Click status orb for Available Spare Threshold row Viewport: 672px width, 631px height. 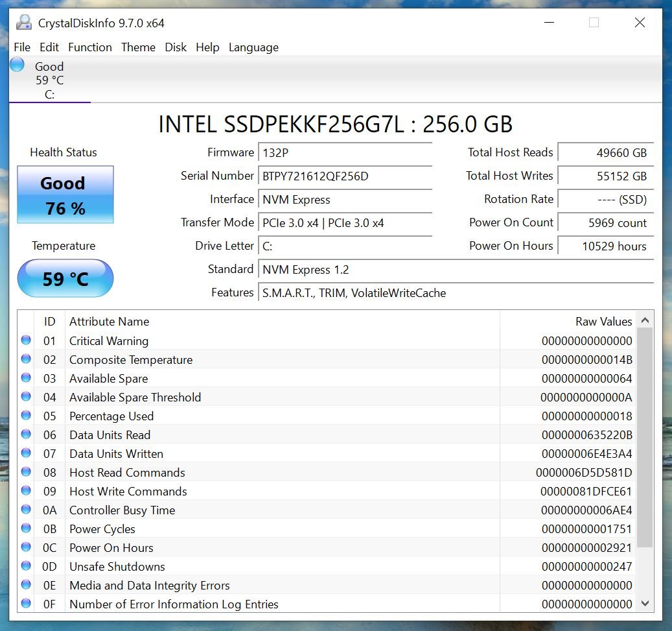pyautogui.click(x=26, y=397)
